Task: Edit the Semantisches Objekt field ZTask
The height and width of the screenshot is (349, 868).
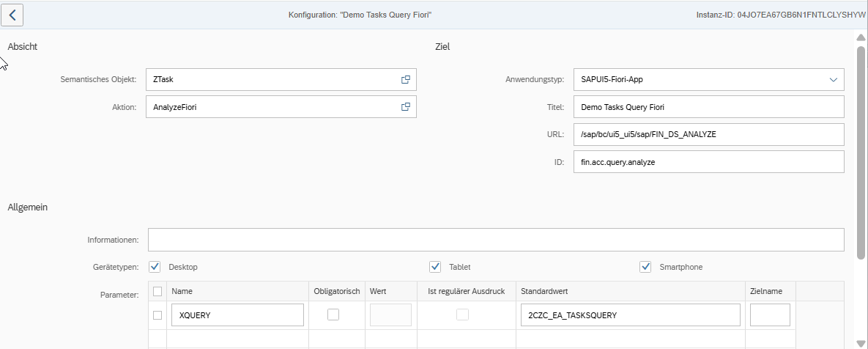Action: pyautogui.click(x=281, y=80)
